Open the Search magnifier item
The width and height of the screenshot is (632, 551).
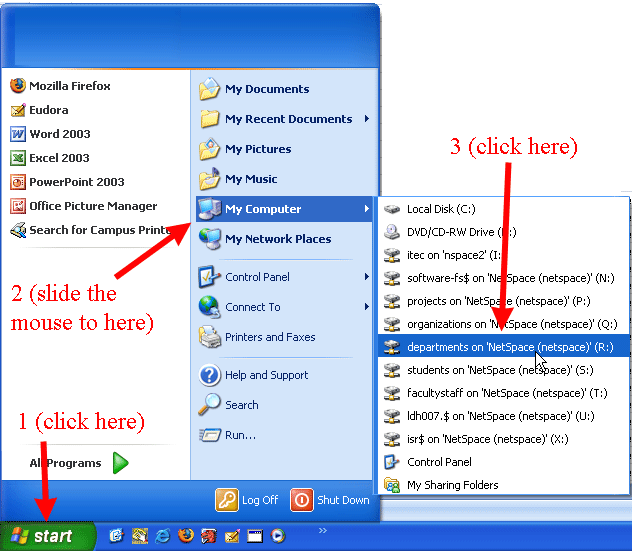[229, 405]
